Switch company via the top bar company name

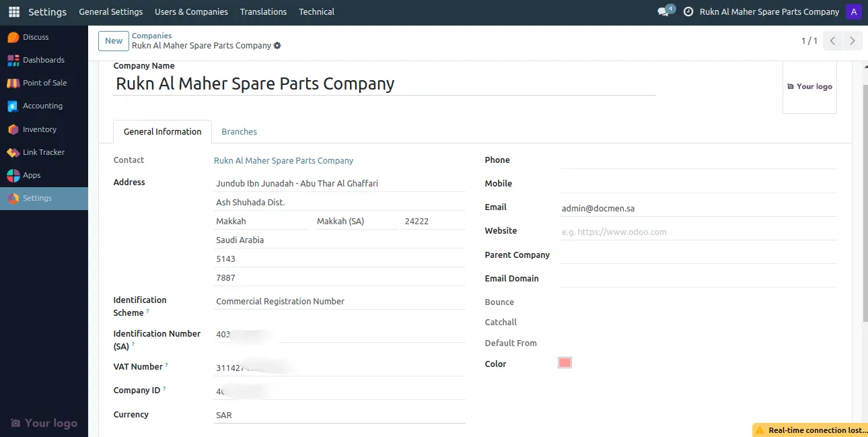point(769,12)
